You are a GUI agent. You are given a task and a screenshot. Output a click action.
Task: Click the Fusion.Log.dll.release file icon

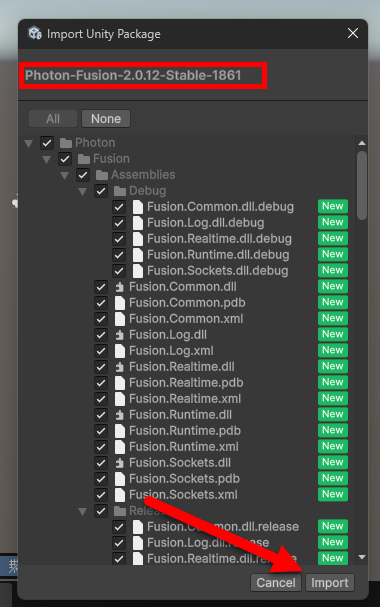click(x=138, y=543)
